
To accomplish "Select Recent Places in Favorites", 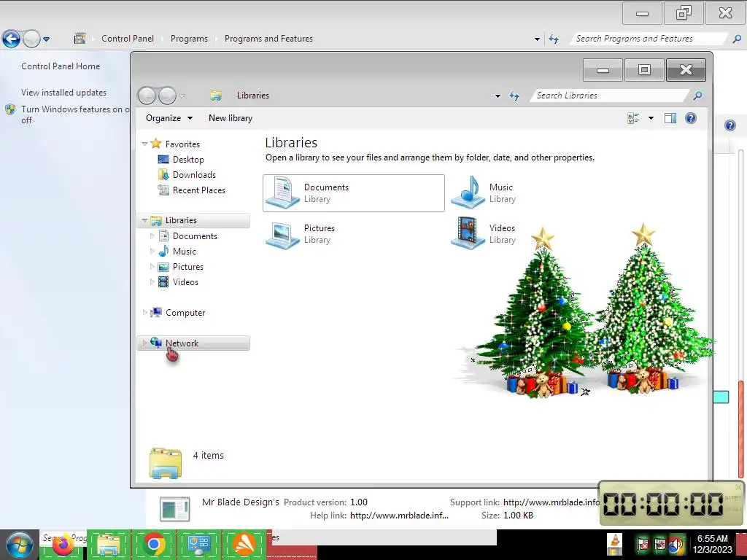I will pyautogui.click(x=198, y=190).
